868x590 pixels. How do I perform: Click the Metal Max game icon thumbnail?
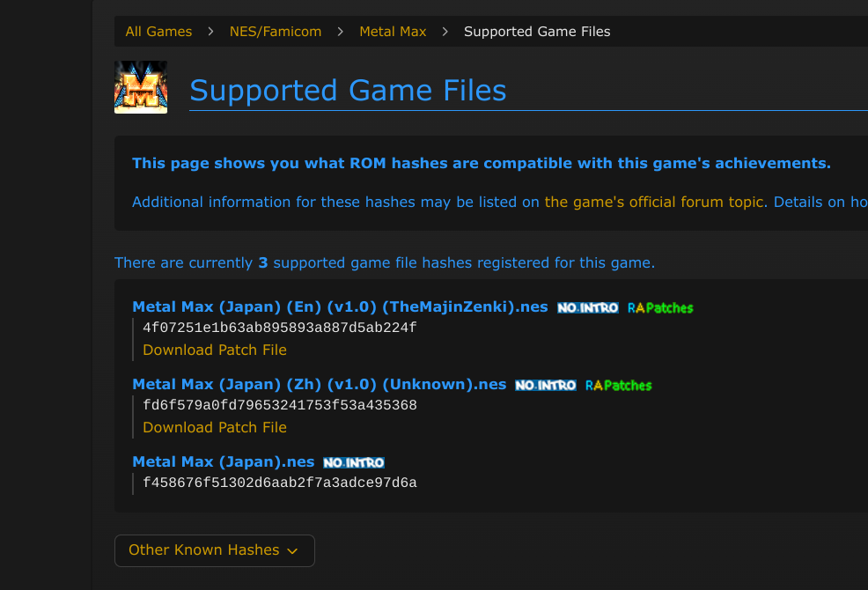141,87
